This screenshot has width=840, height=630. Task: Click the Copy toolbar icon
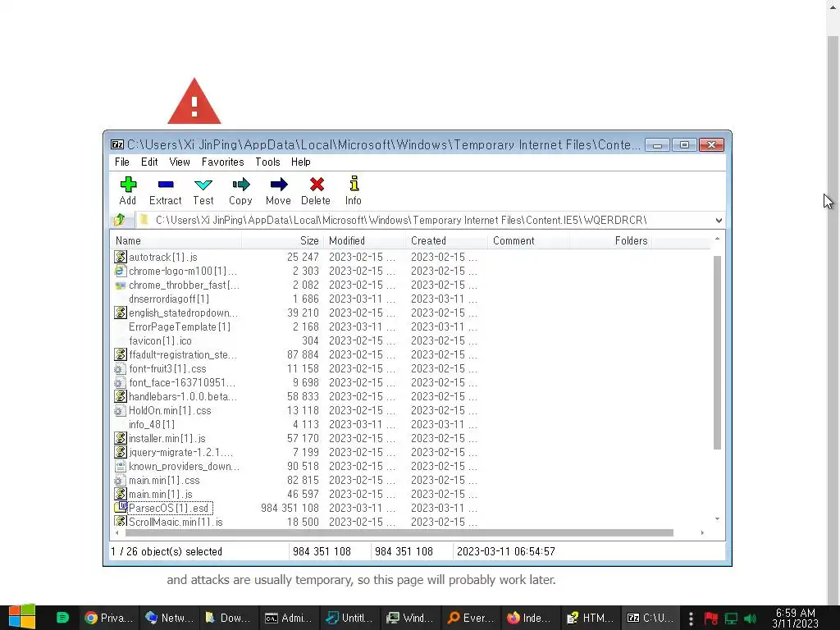pos(240,185)
